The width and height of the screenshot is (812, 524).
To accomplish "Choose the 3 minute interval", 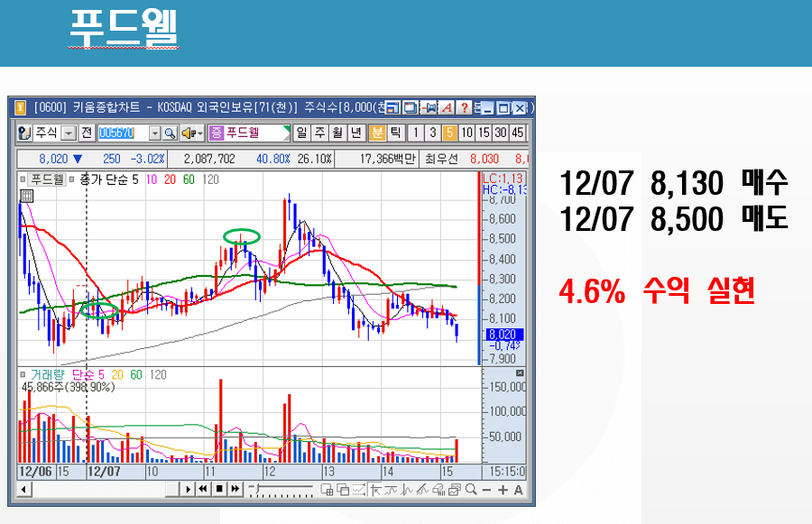I will (x=432, y=133).
